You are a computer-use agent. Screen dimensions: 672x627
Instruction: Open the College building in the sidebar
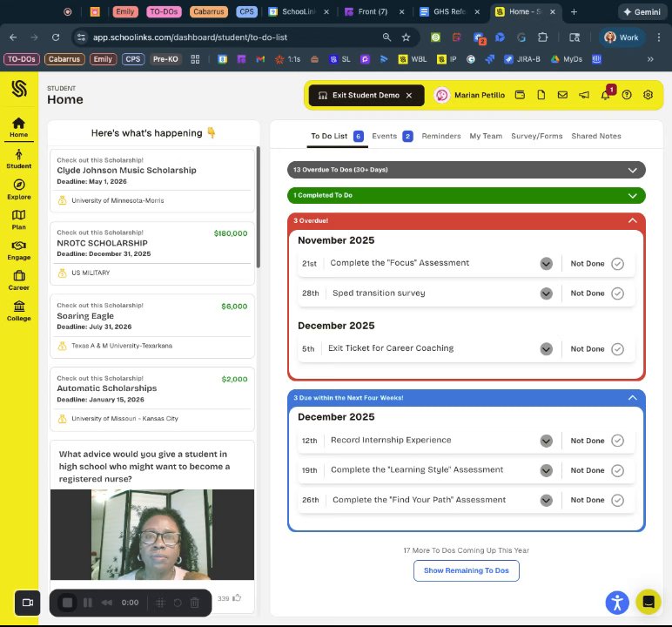click(18, 311)
